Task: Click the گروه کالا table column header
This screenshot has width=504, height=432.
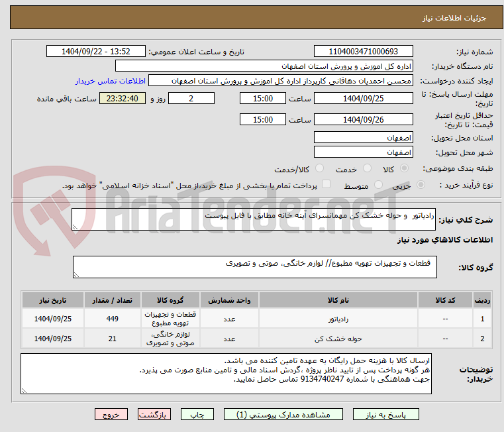Action: [170, 300]
